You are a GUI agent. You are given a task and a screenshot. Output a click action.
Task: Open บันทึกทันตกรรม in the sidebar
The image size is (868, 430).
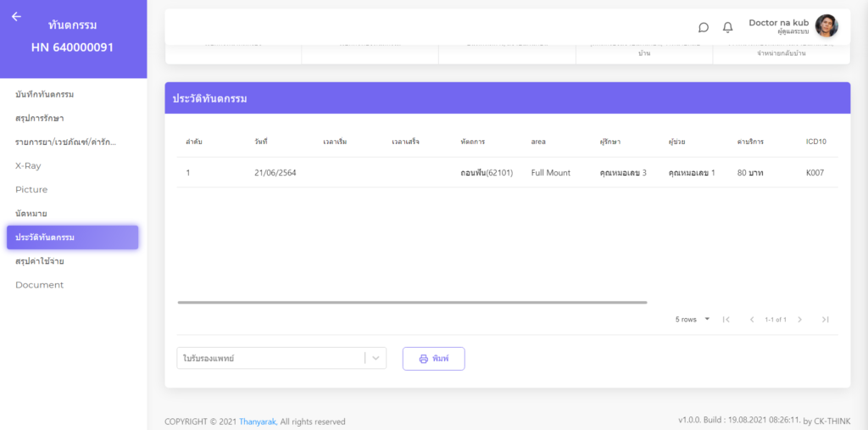point(45,94)
